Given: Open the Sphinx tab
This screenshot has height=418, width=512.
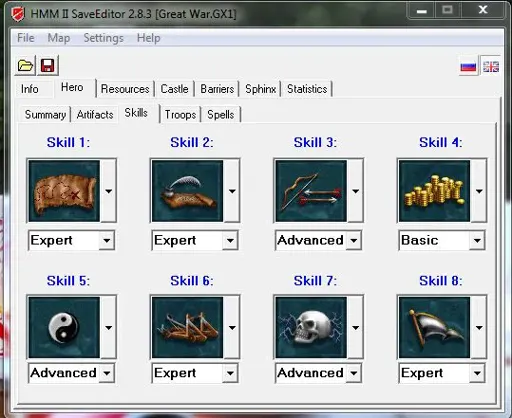Looking at the screenshot, I should pyautogui.click(x=260, y=89).
